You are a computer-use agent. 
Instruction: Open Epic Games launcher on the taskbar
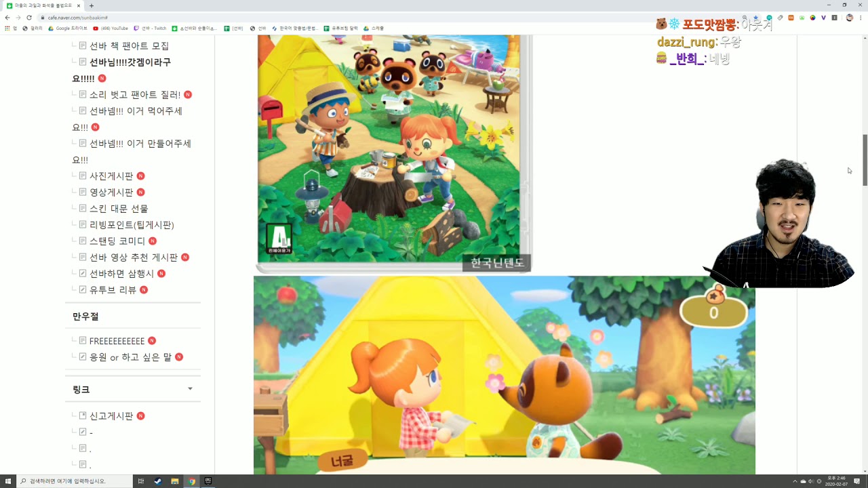coord(208,481)
